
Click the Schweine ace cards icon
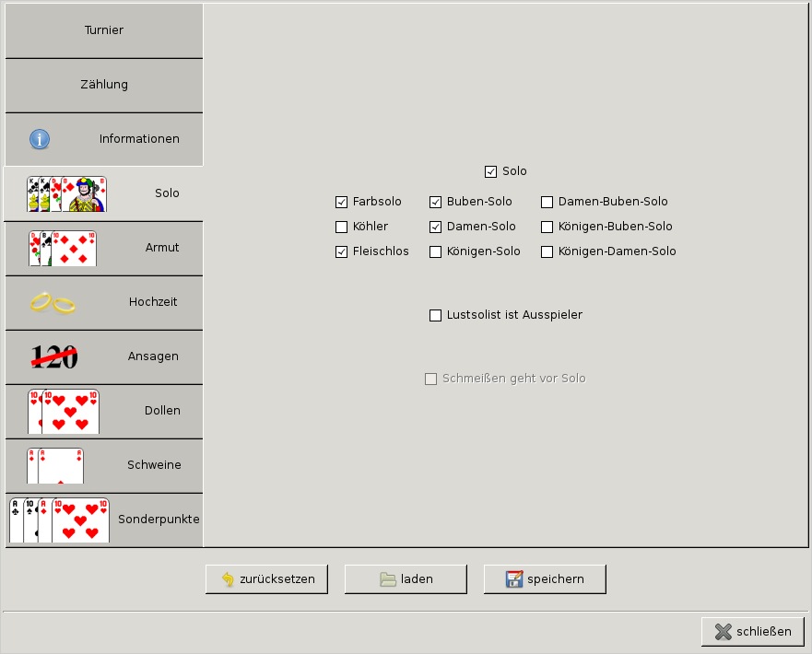[x=55, y=465]
